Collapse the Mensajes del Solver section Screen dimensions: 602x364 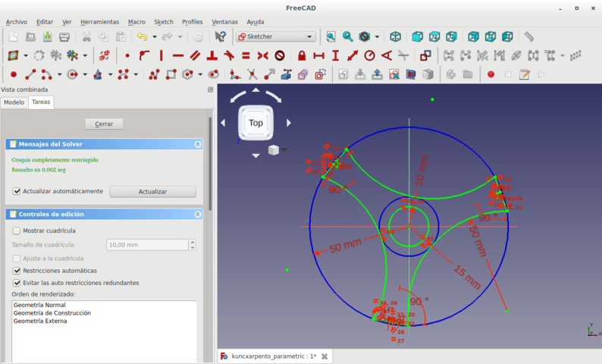pos(198,144)
